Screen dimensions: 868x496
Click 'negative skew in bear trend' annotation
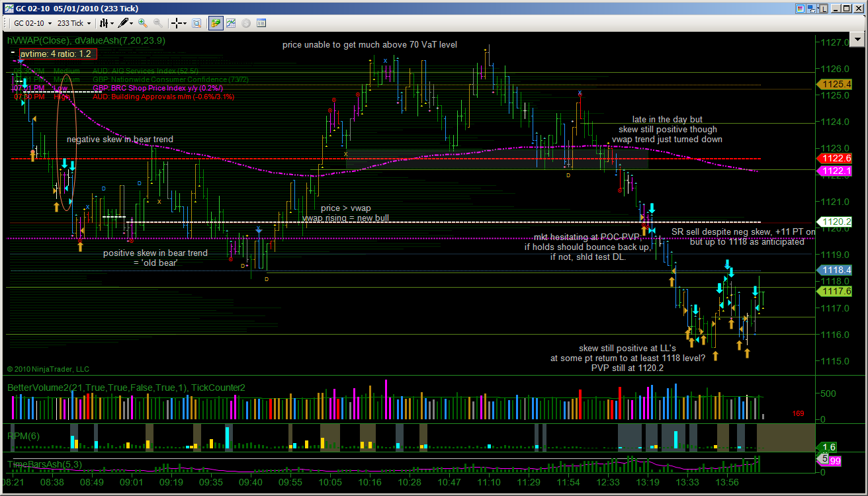120,140
